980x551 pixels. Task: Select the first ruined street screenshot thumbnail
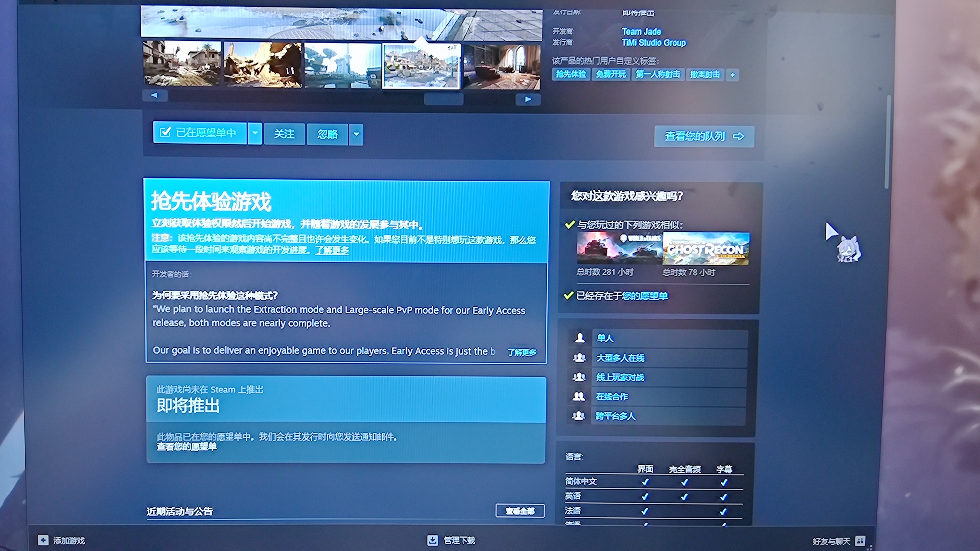182,63
